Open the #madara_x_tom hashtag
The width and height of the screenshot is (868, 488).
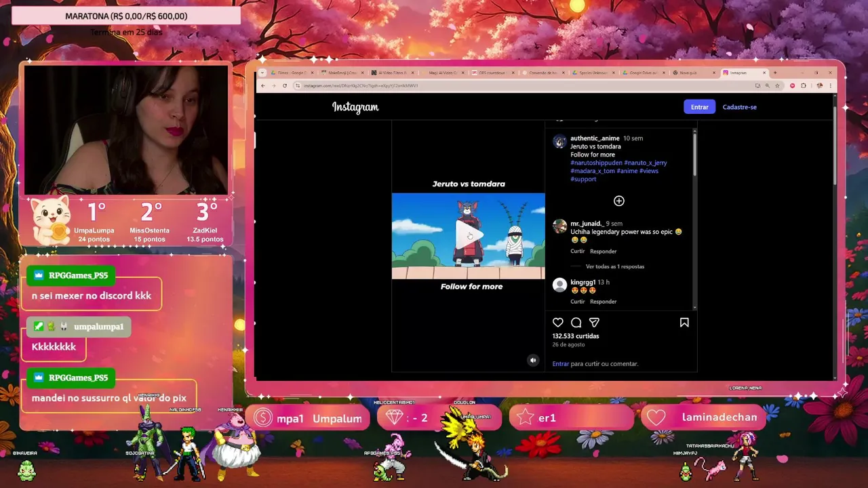tap(593, 171)
